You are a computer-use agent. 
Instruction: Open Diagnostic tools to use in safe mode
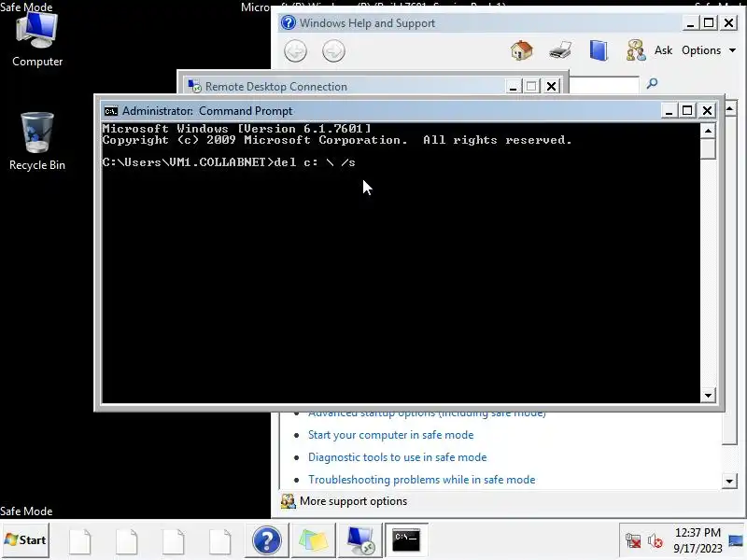(x=398, y=457)
